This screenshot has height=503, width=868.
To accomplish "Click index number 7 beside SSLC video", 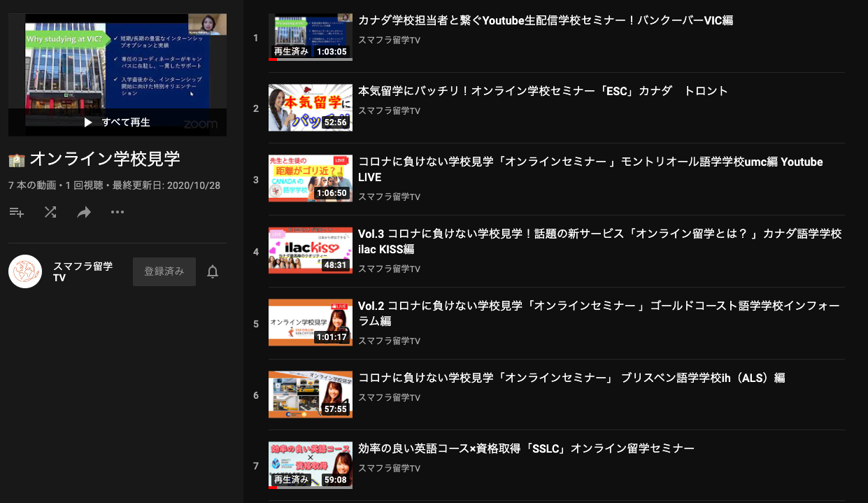I will pyautogui.click(x=256, y=466).
